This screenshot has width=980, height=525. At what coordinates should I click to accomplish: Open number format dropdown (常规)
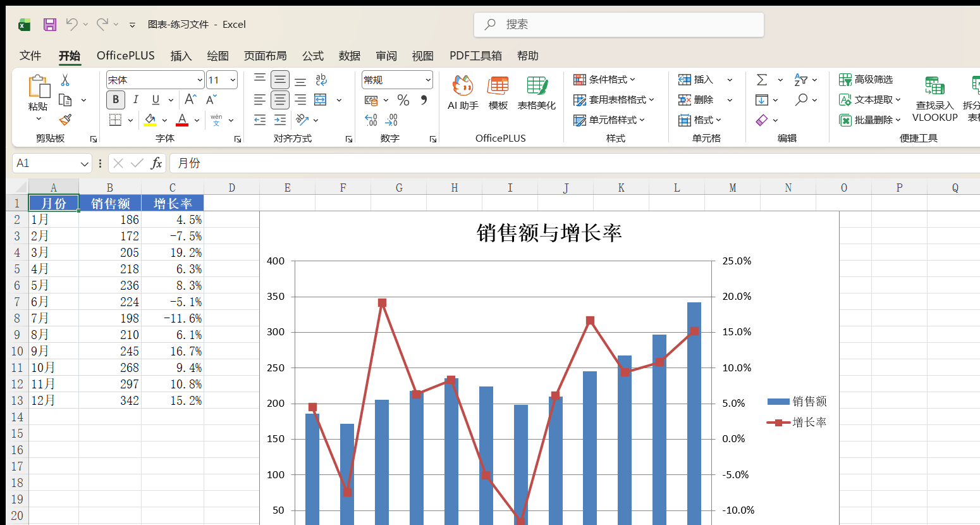[x=428, y=80]
